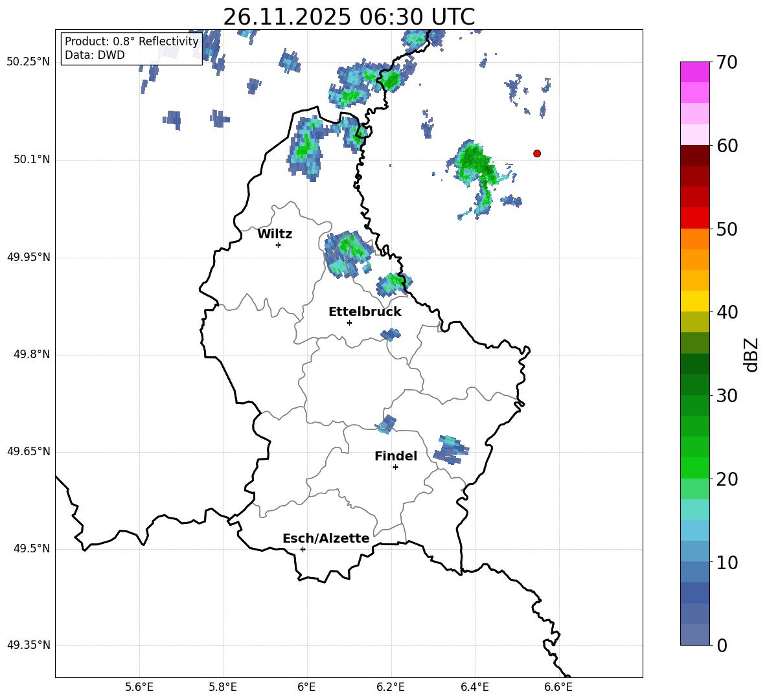Screen dimensions: 767x700
Task: Click the 70 tick on the colorbar
Action: pyautogui.click(x=727, y=63)
